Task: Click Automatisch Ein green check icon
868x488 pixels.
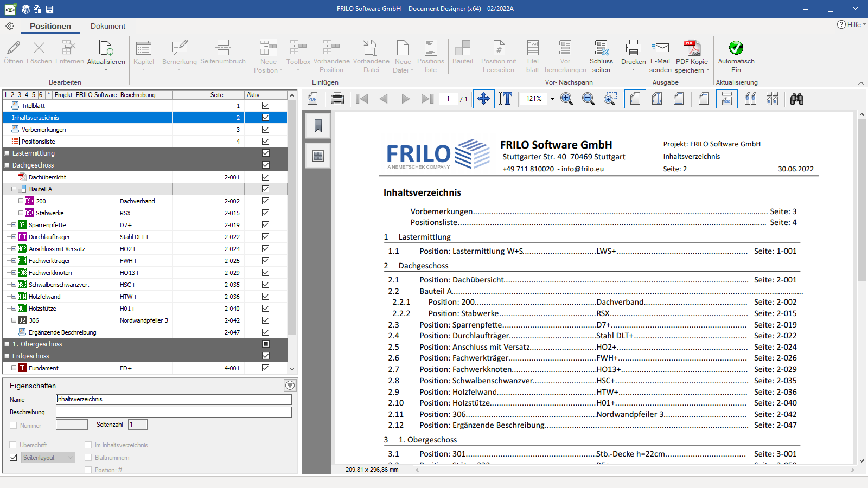Action: (x=736, y=48)
